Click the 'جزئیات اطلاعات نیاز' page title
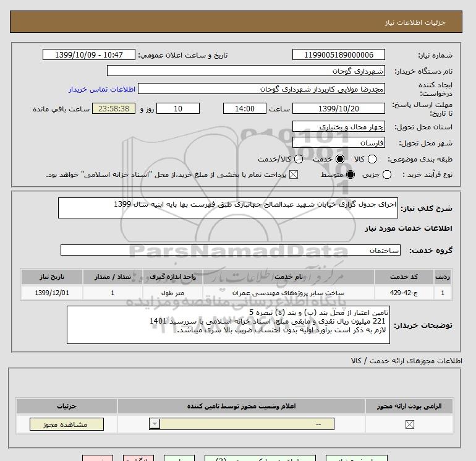This screenshot has width=476, height=461. 415,23
